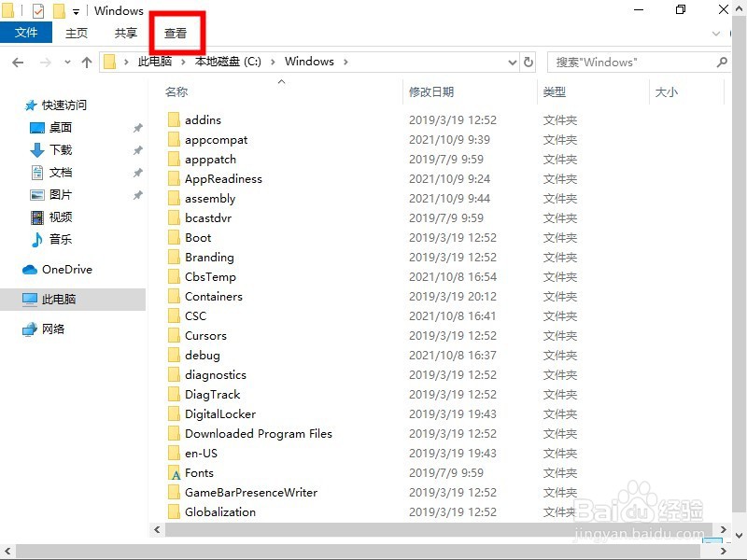Sort by 名称 column header
Viewport: 747px width, 560px height.
pos(176,91)
